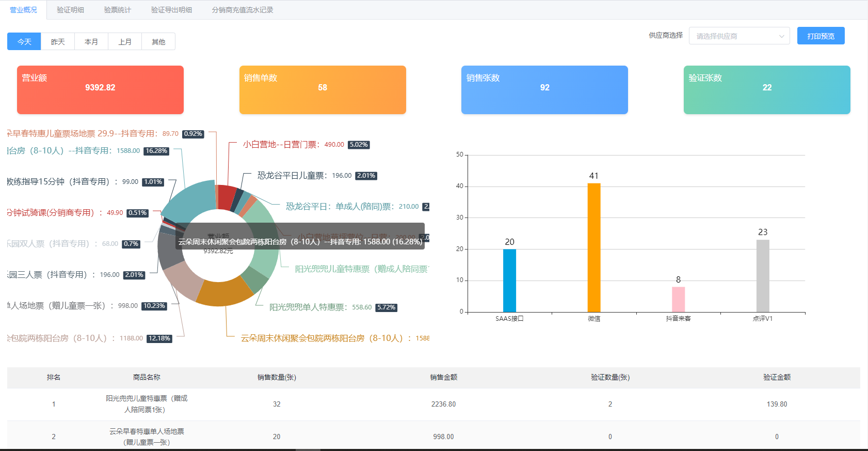Click the orange 微信 bar in chart
The width and height of the screenshot is (868, 451).
(594, 248)
